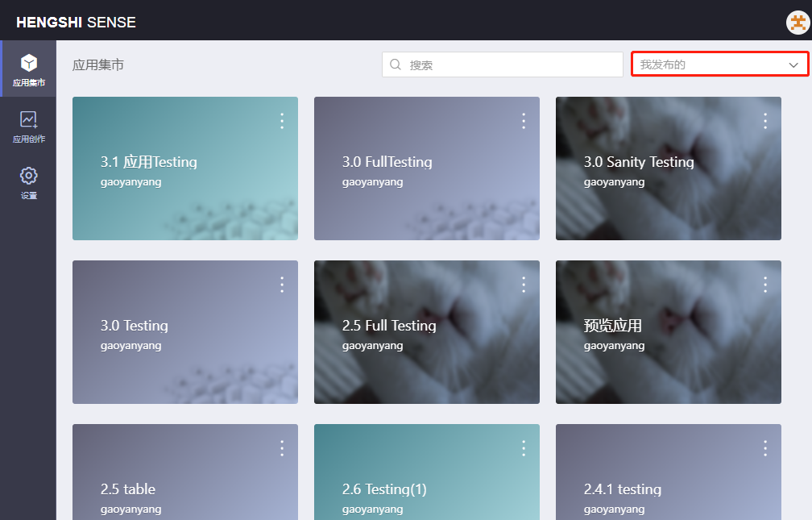Screen dimensions: 812x520
Task: Open more options on 2.4.1 testing card
Action: (765, 448)
